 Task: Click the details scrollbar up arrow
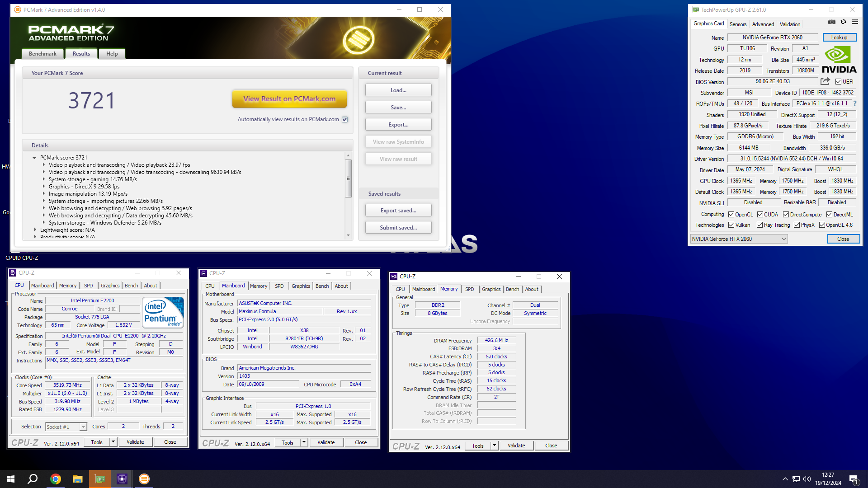pos(348,155)
